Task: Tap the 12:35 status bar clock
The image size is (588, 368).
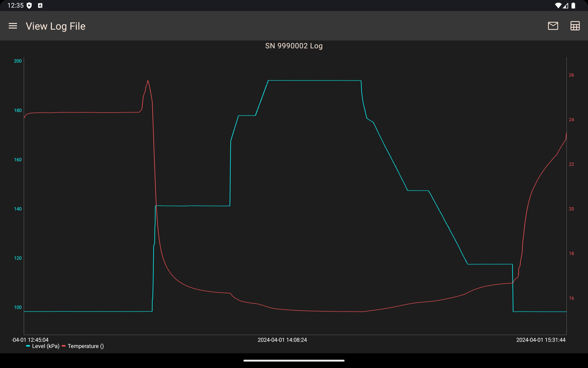Action: click(15, 5)
